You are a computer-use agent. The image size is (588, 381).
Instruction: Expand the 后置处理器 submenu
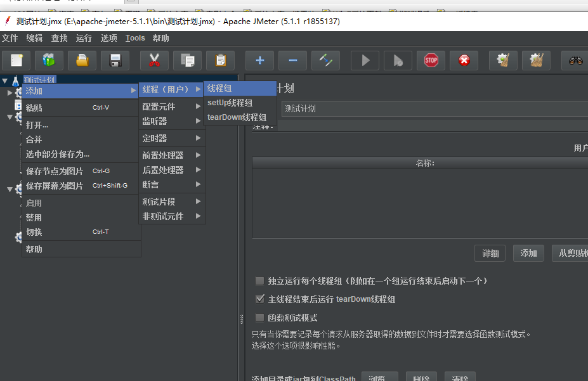coord(172,170)
